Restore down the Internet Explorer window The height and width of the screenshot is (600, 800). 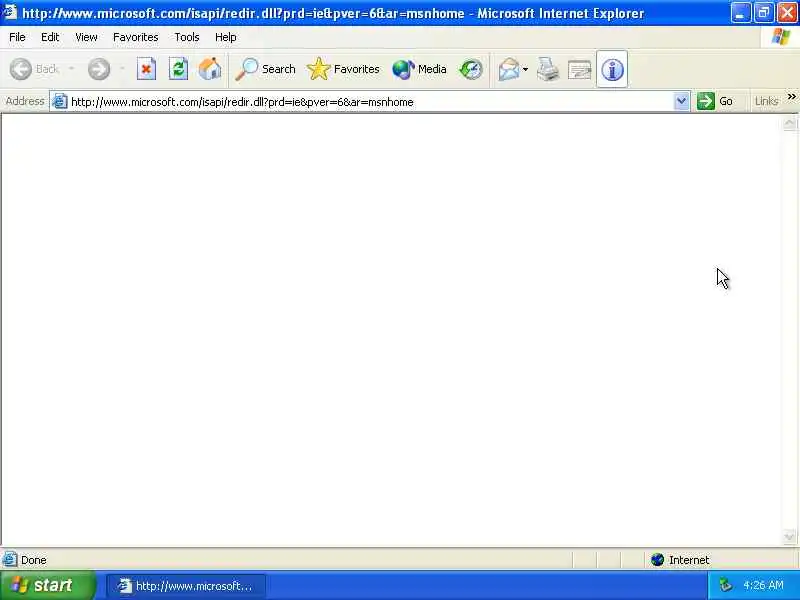point(764,13)
